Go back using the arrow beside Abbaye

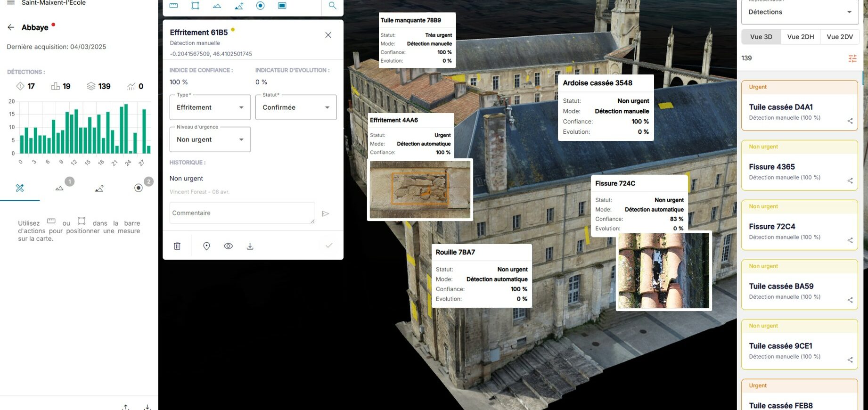click(x=11, y=27)
